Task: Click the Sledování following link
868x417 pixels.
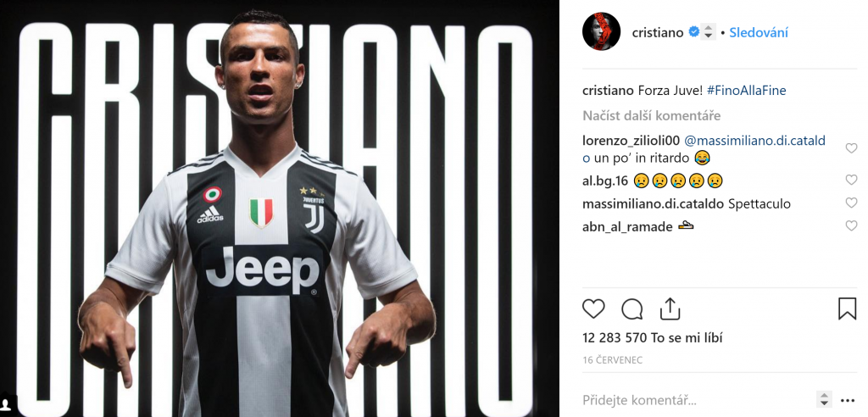Action: [x=759, y=33]
